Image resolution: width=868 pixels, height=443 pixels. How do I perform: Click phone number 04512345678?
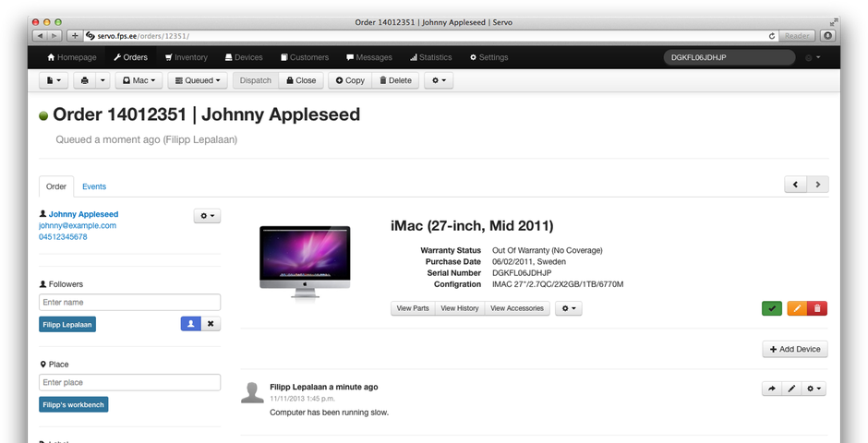[63, 236]
